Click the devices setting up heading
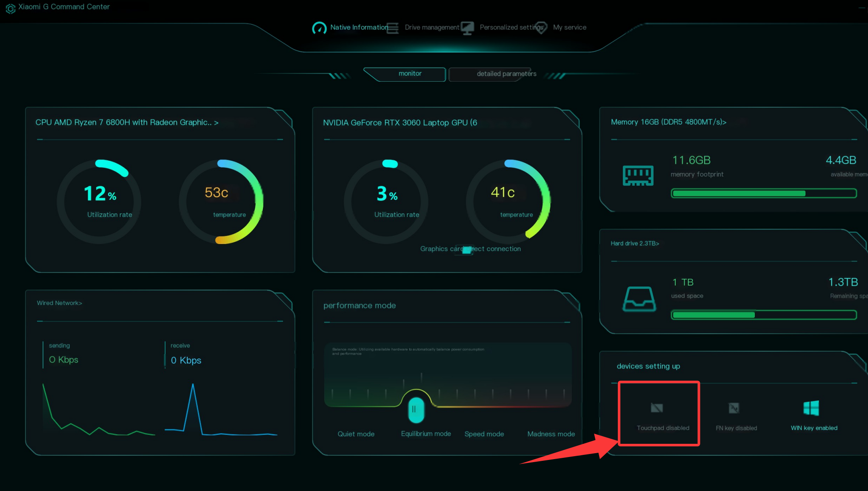Image resolution: width=868 pixels, height=491 pixels. (x=648, y=366)
